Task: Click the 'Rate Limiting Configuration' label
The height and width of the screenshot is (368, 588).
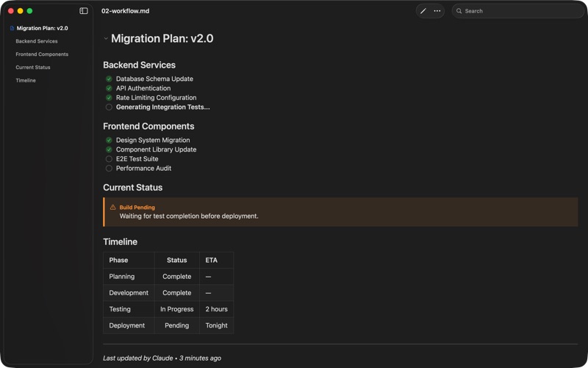Action: tap(156, 98)
